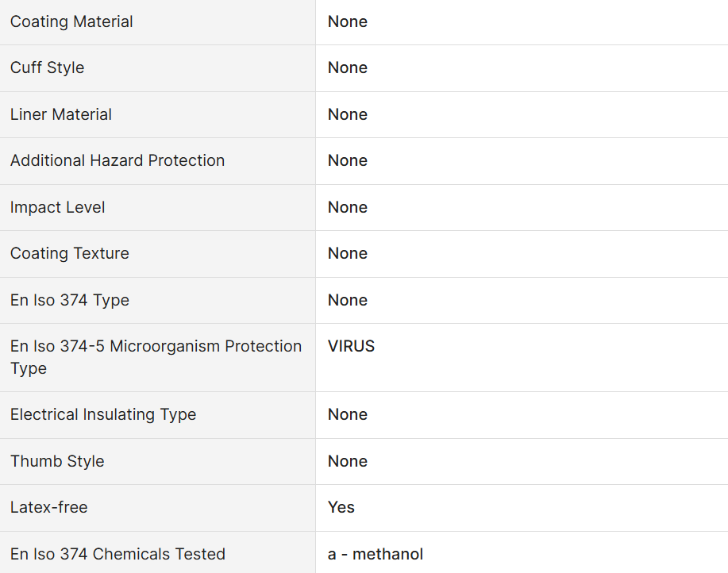The image size is (728, 573).
Task: Select the a - methanol value
Action: tap(376, 554)
